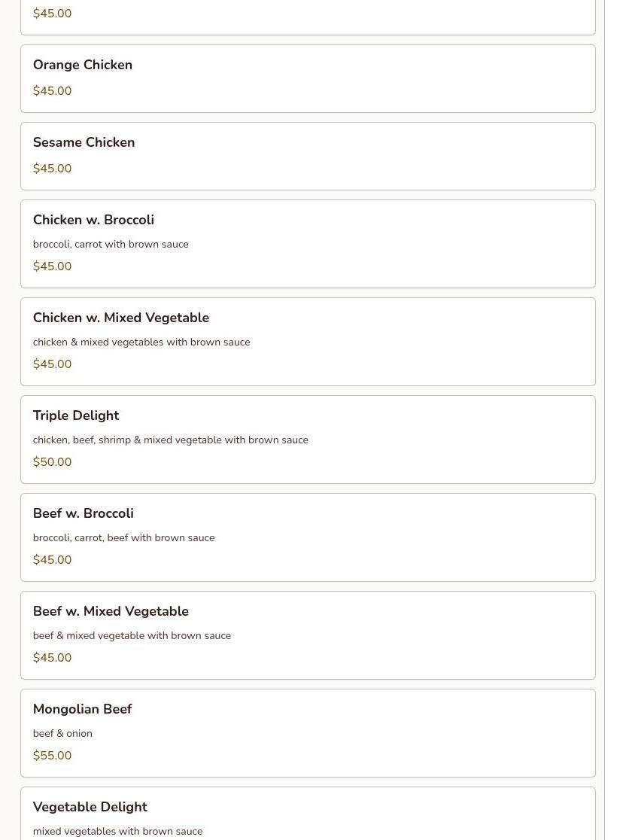
Task: Open the Vegetable Delight menu item
Action: tap(90, 807)
